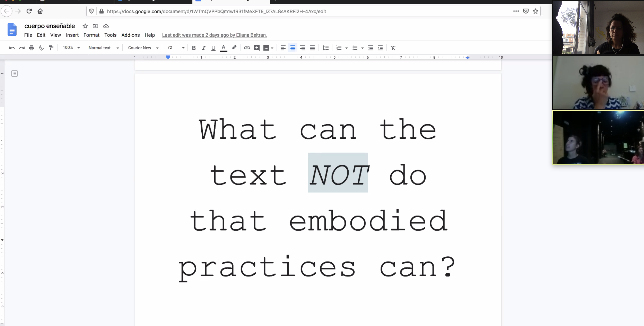Open the Add-ons menu
The height and width of the screenshot is (326, 644).
pyautogui.click(x=130, y=35)
